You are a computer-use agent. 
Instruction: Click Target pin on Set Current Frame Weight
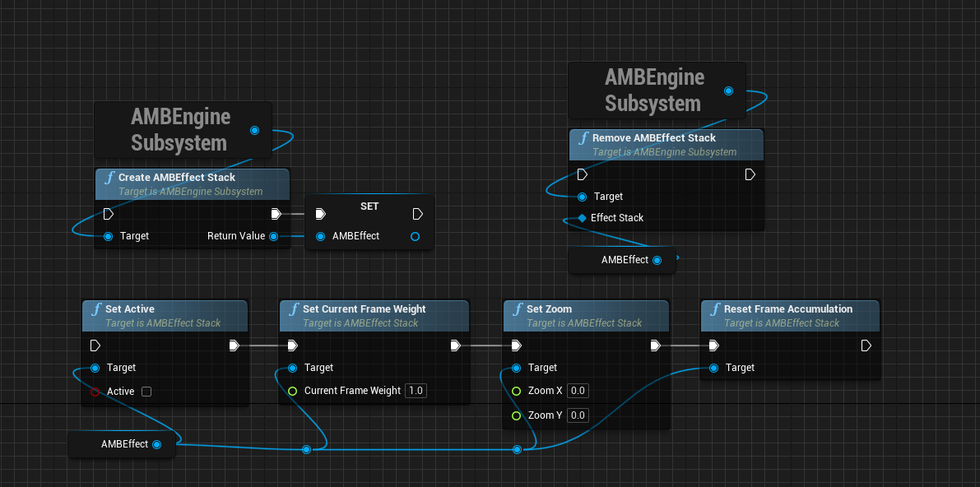292,368
